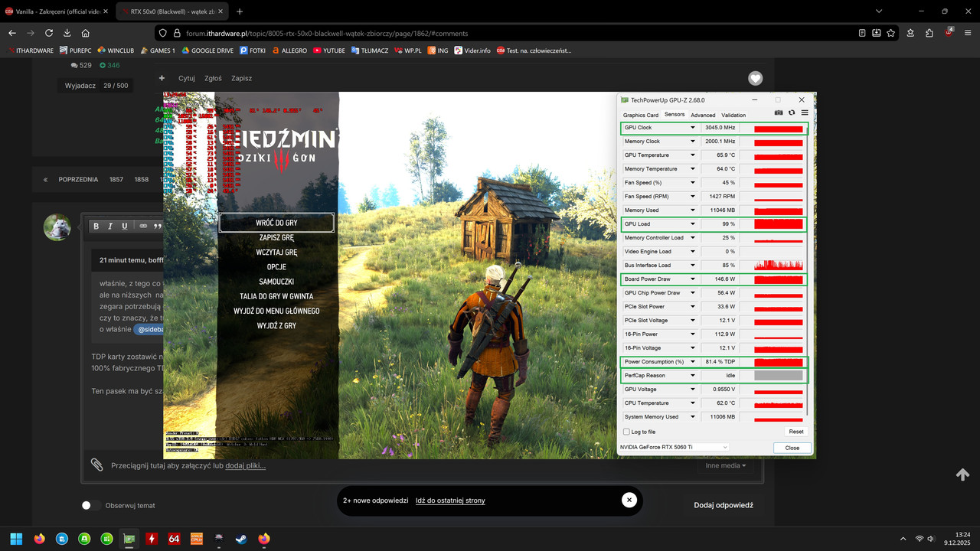This screenshot has height=551, width=980.
Task: Open the browser downloads icon
Action: pyautogui.click(x=67, y=33)
